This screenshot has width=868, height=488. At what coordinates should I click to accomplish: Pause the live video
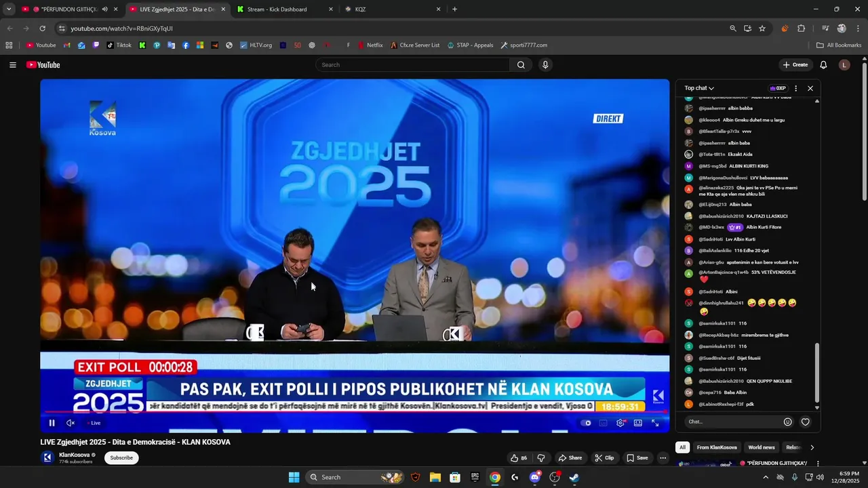click(x=52, y=423)
